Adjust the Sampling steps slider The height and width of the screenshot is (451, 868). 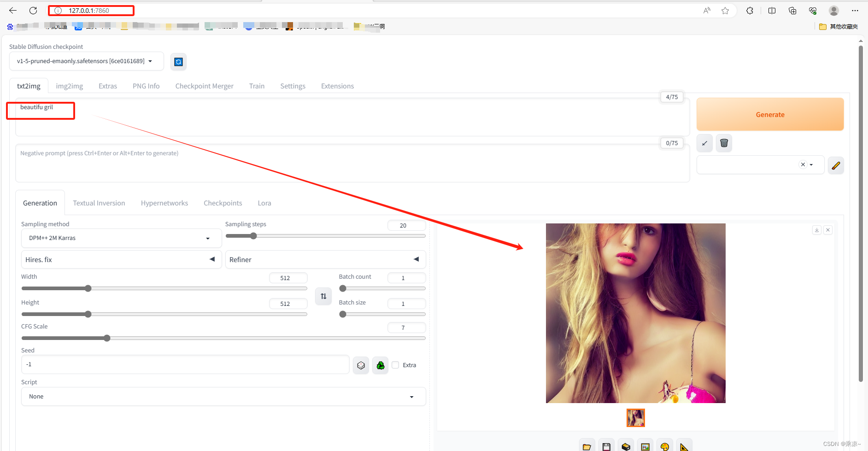pyautogui.click(x=325, y=236)
